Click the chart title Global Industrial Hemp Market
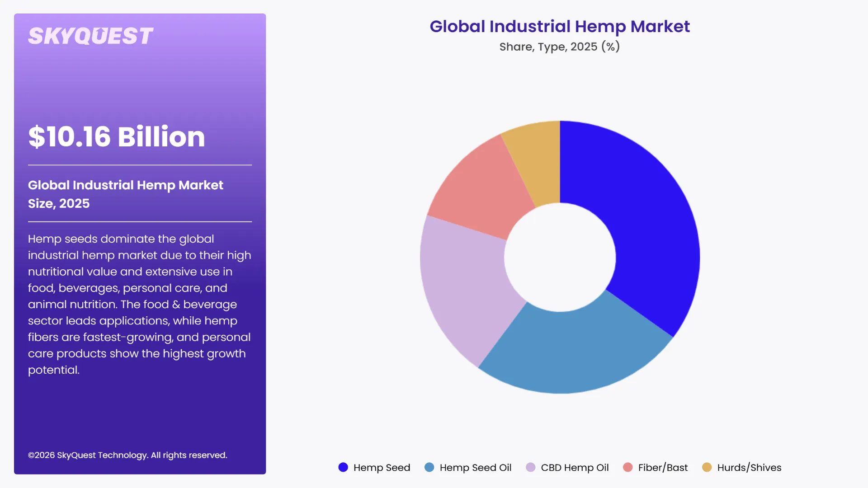This screenshot has height=488, width=868. (x=560, y=27)
